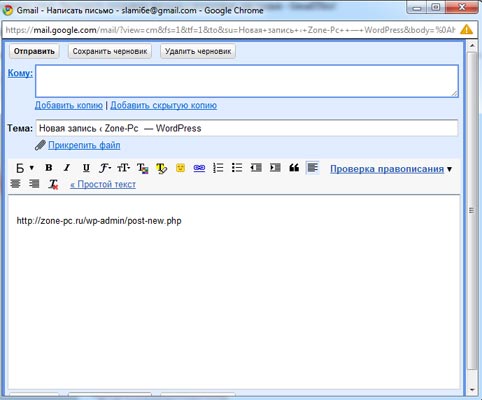Click Удалить черновик button
The image size is (482, 400).
(x=198, y=51)
